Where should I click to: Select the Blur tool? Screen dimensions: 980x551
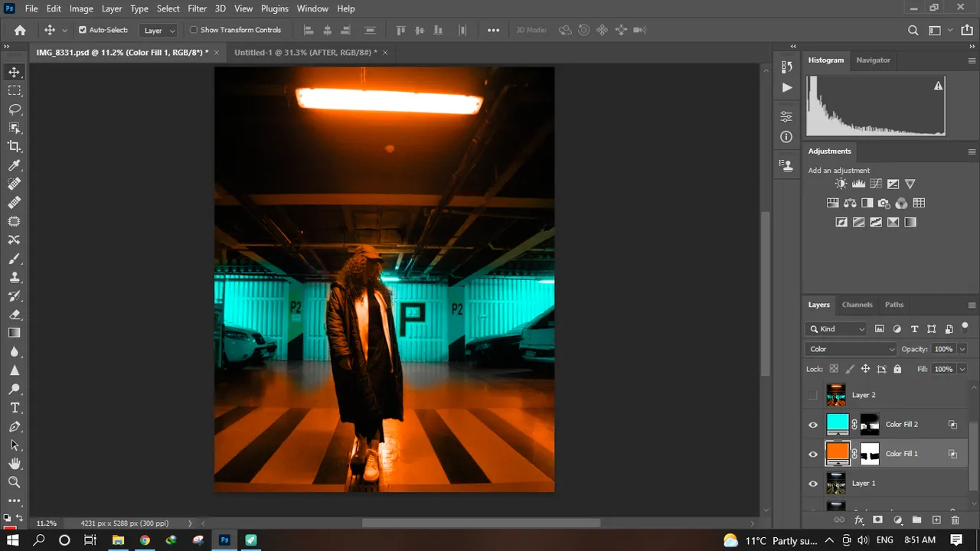(x=15, y=352)
